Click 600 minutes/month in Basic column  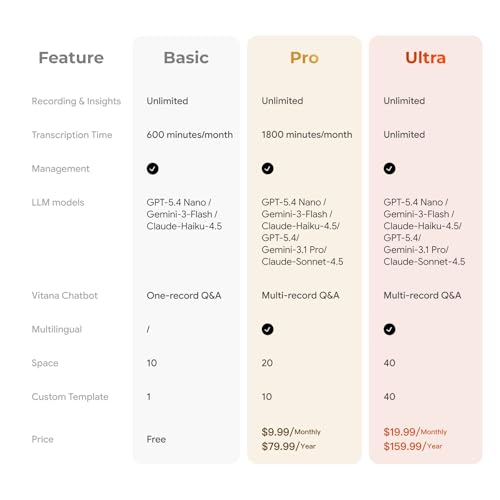pos(190,135)
